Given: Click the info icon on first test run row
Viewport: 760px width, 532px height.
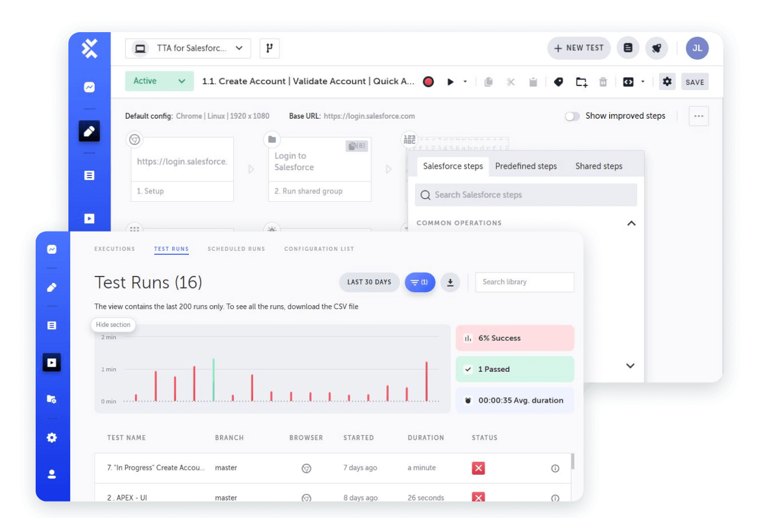Looking at the screenshot, I should pos(555,468).
